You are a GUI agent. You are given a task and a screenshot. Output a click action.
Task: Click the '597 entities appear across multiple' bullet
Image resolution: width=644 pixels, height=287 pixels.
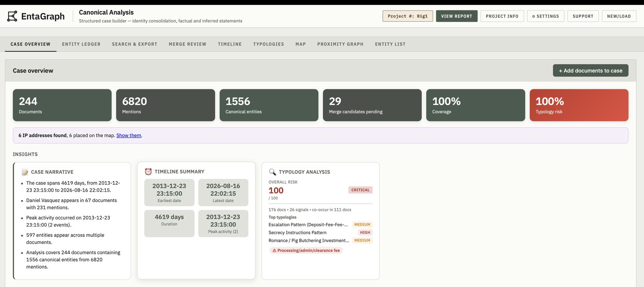[x=65, y=239]
